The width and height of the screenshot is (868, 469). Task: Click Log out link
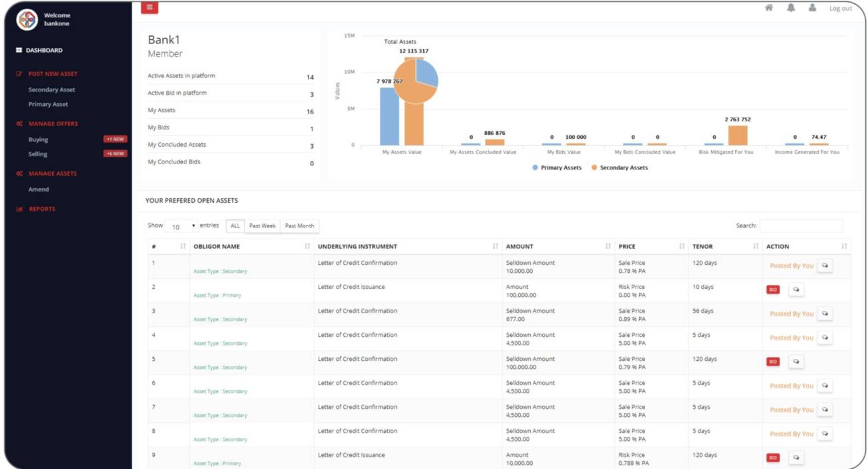841,9
